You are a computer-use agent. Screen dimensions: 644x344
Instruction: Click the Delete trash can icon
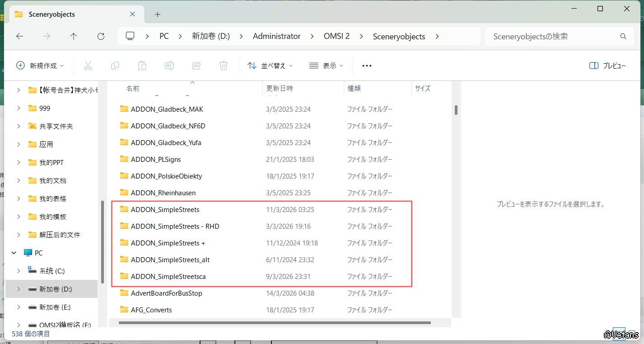(x=224, y=66)
